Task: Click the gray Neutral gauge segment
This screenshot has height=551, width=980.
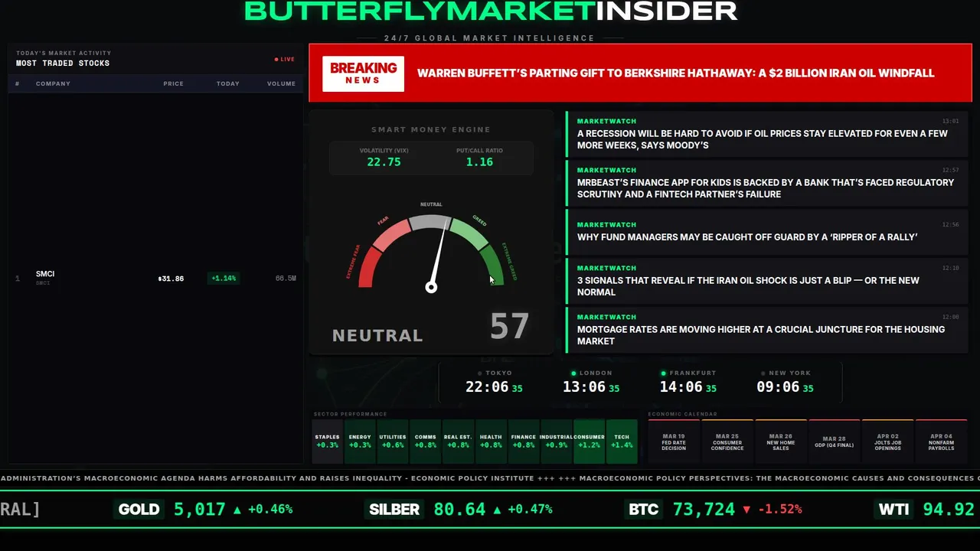Action: pos(431,222)
